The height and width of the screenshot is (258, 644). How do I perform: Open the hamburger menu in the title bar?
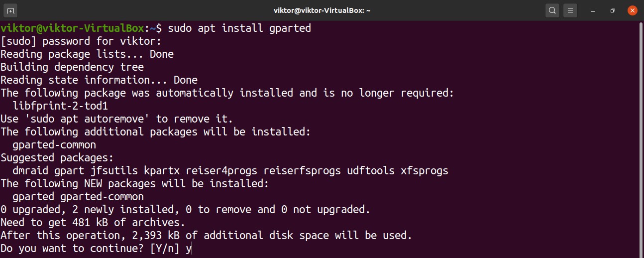571,10
